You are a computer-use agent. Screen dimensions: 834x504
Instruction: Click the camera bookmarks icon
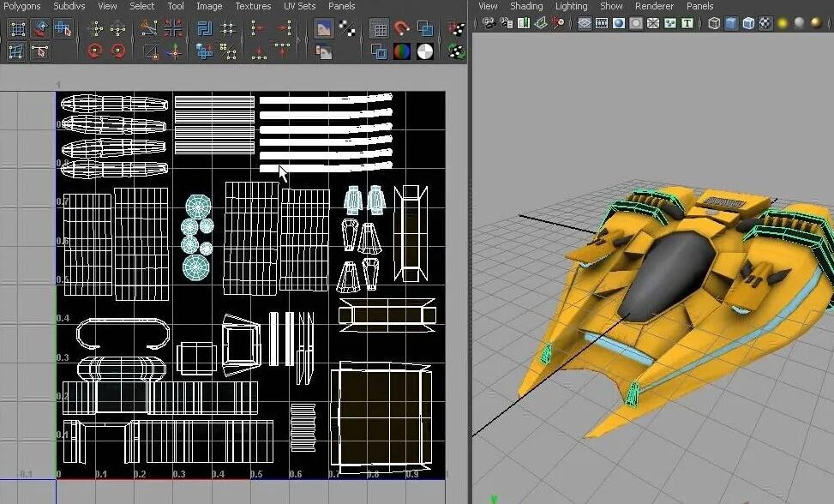point(524,23)
